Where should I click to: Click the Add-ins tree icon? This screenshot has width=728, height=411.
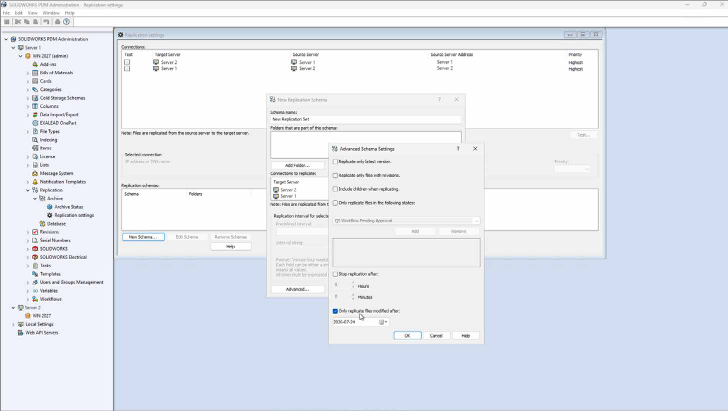coord(35,64)
